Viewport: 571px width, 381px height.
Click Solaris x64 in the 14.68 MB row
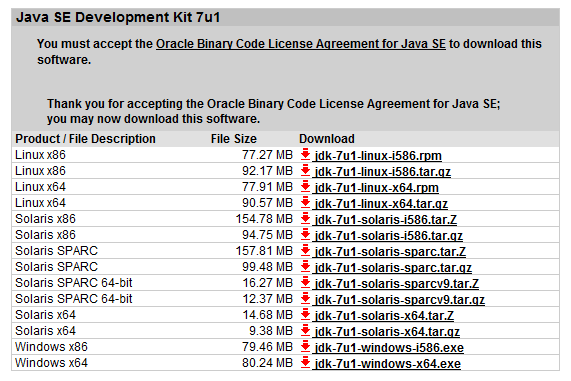tap(45, 315)
